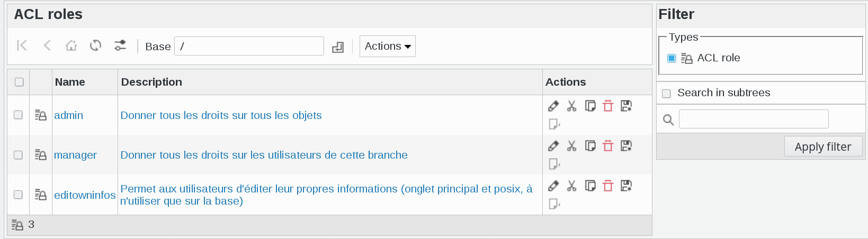Viewport: 868px width, 239px height.
Task: Click the manager description about 'cette branche'
Action: pos(264,155)
